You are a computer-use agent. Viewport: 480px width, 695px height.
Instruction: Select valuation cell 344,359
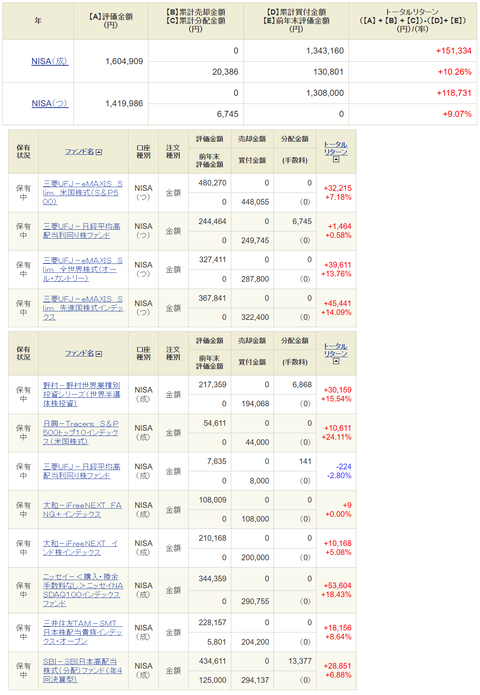click(x=213, y=578)
